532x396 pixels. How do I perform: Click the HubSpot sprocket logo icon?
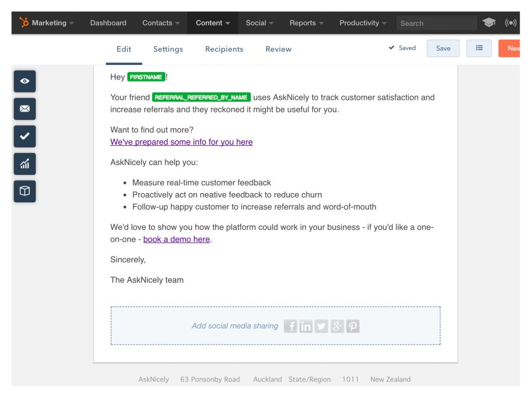24,22
